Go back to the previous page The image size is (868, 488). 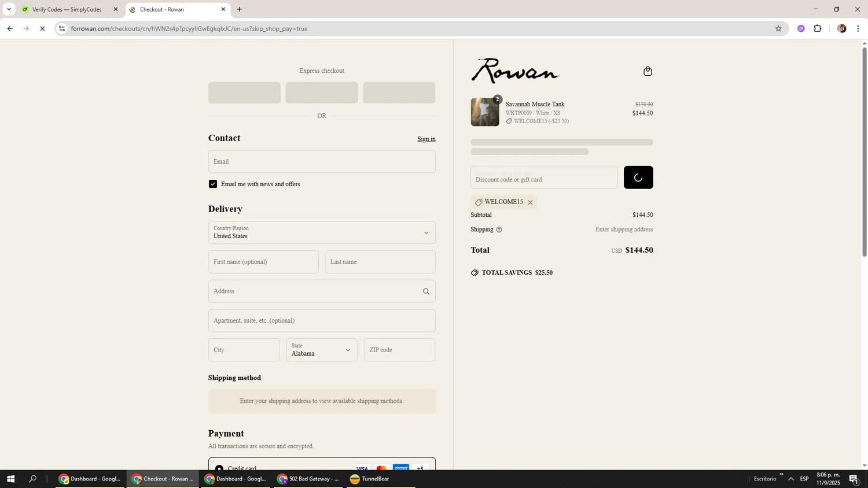point(10,28)
